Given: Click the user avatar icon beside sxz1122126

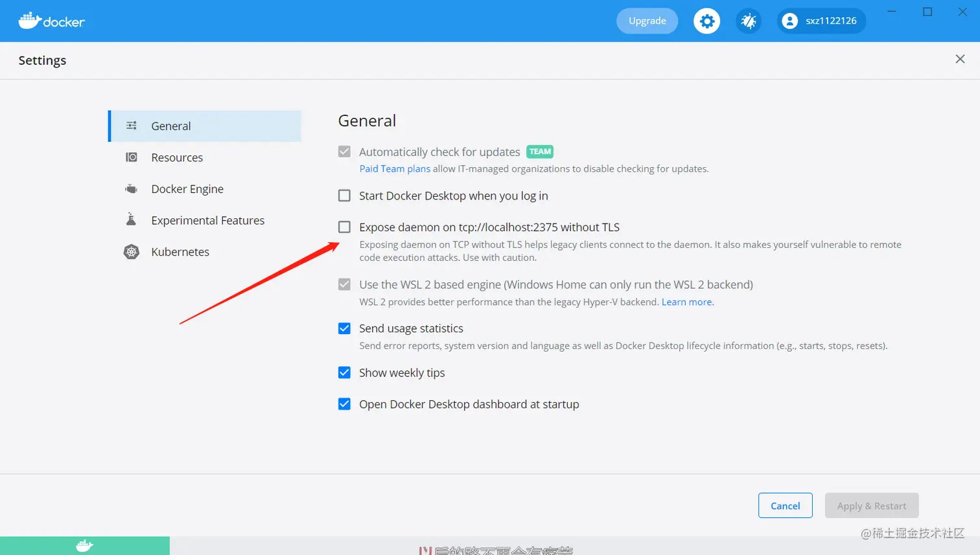Looking at the screenshot, I should [789, 21].
